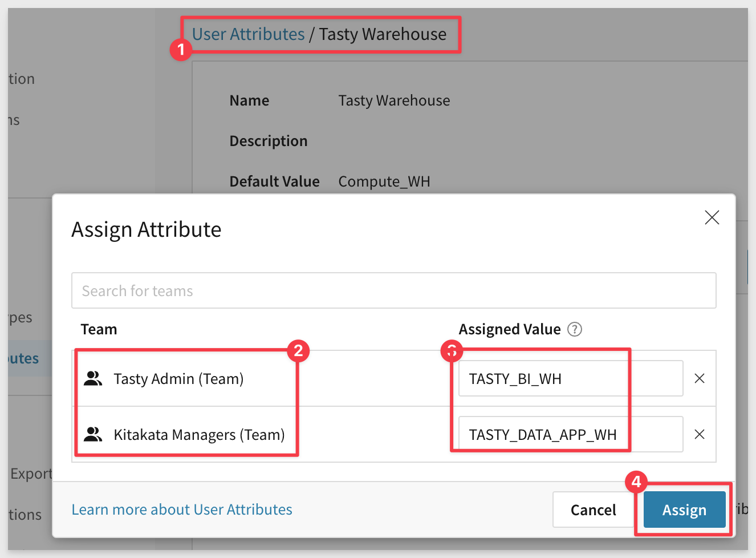Open the Export item in sidebar
The width and height of the screenshot is (756, 558).
[31, 474]
